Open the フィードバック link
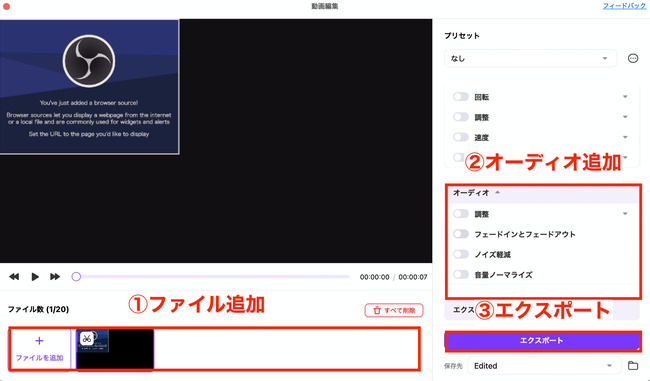The width and height of the screenshot is (650, 381). [x=624, y=6]
